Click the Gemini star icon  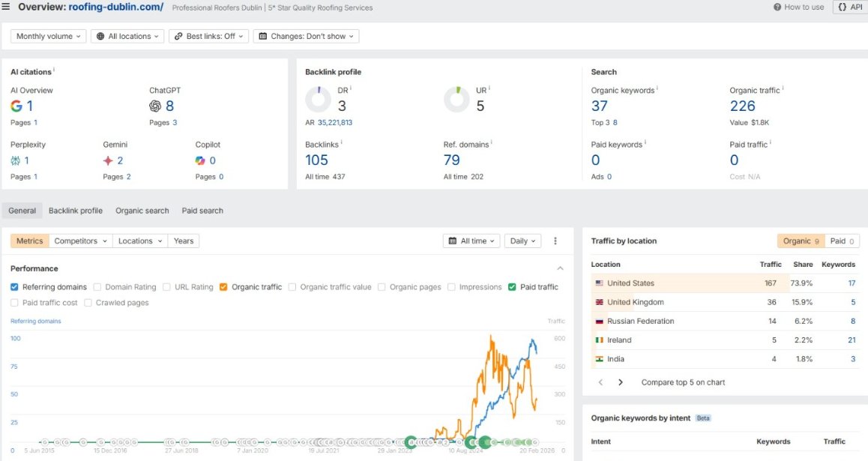(108, 160)
